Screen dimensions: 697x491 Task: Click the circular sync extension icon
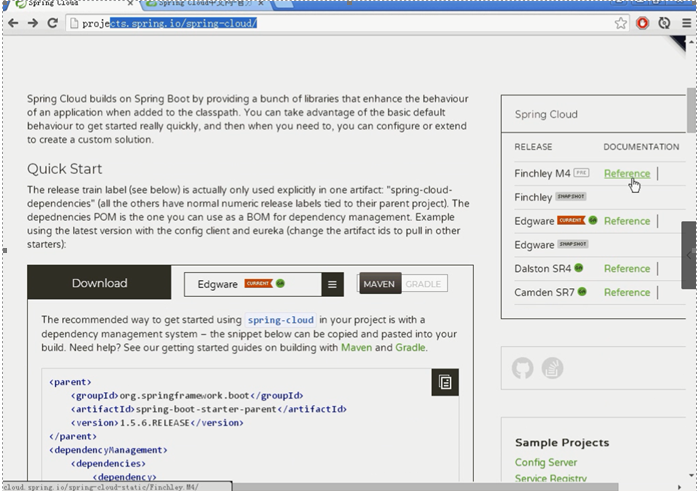point(664,23)
